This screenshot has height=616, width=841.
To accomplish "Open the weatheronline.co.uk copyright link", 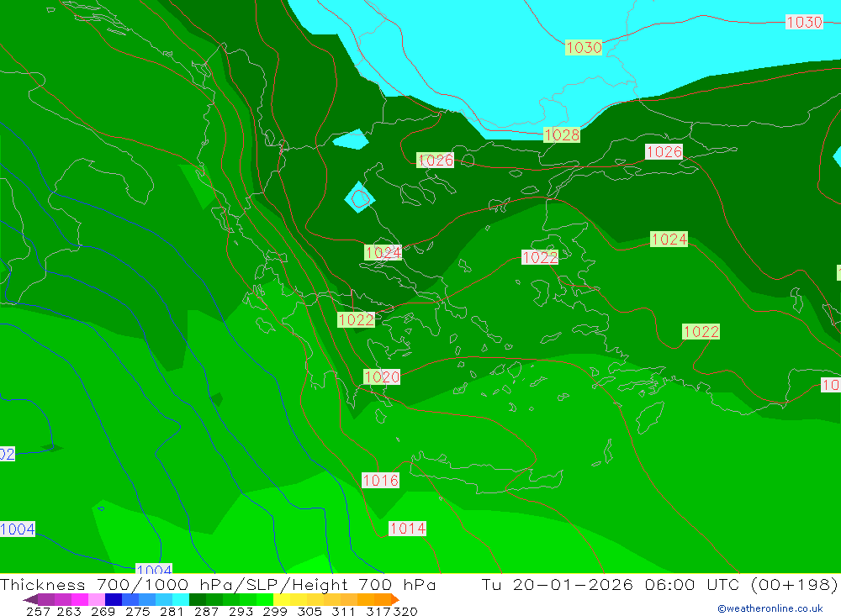I will click(x=770, y=608).
